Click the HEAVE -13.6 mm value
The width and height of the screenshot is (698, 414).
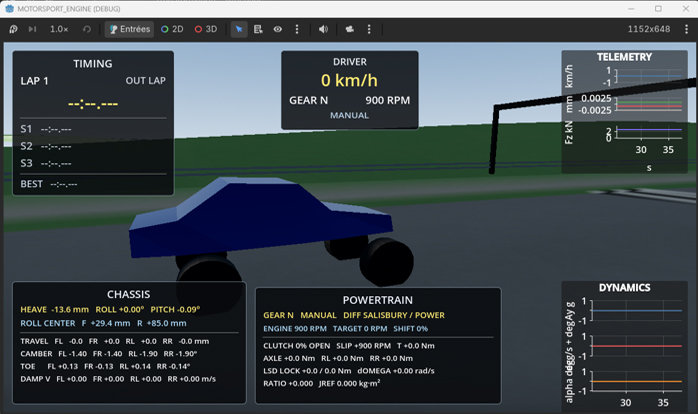coord(54,309)
